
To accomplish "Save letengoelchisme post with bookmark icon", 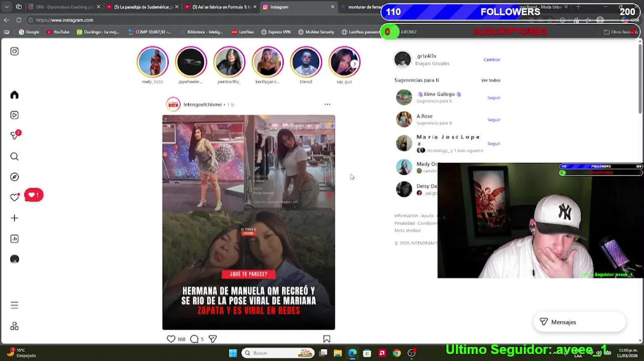I will (327, 339).
